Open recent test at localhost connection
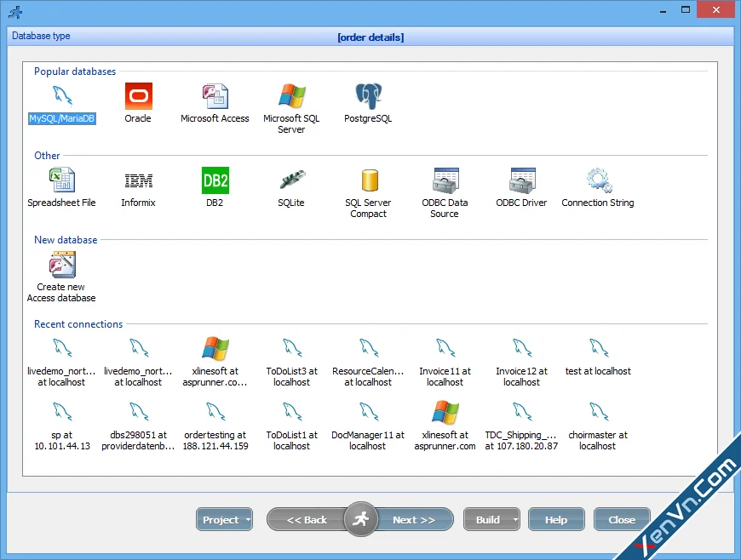 click(x=598, y=357)
